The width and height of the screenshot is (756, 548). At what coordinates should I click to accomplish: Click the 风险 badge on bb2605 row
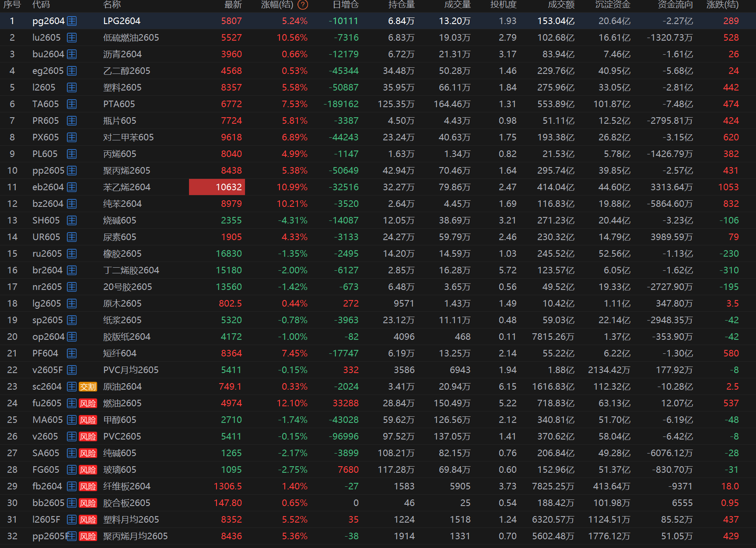pyautogui.click(x=87, y=503)
